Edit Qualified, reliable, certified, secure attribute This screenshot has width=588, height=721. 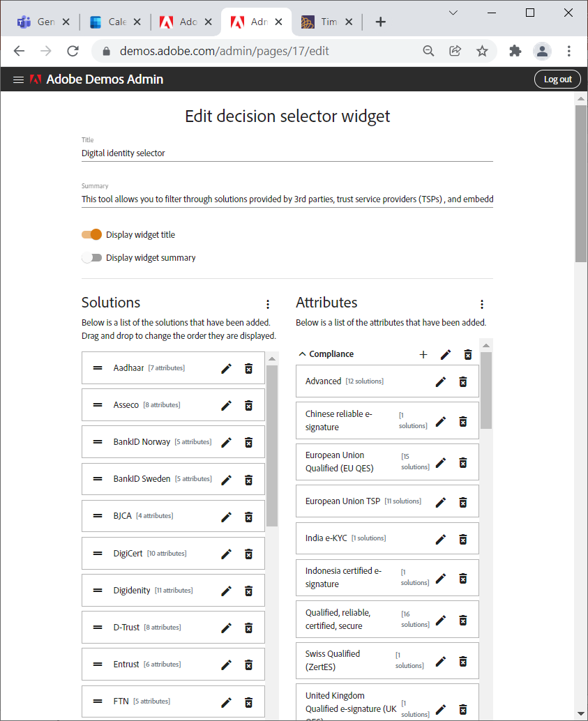point(440,621)
